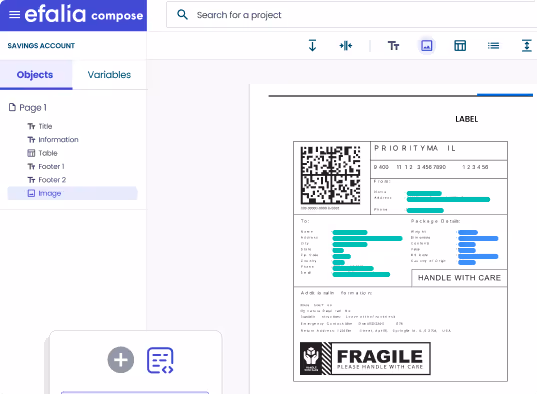Click the efalia compose logo
Screen dimensions: 537x394
(84, 14)
